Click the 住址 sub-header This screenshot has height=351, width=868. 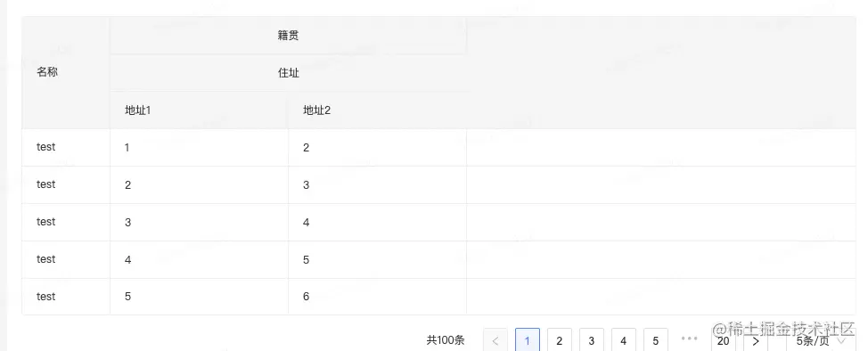289,72
